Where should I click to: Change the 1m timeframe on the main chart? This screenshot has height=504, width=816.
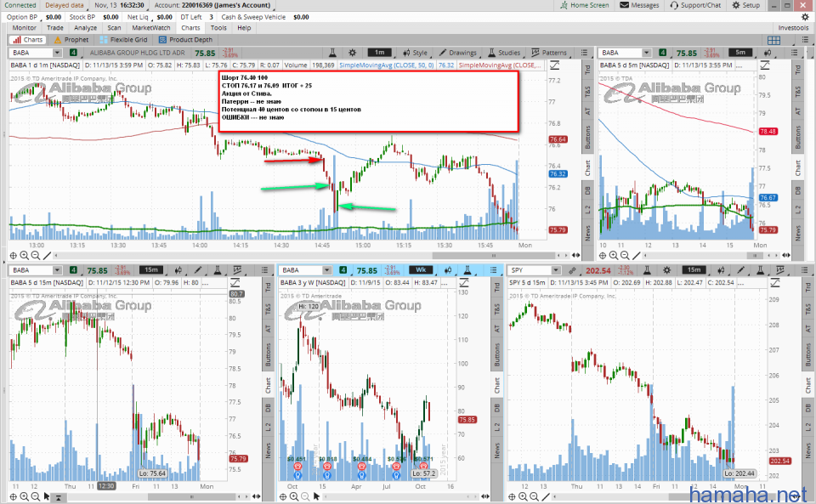(x=379, y=53)
